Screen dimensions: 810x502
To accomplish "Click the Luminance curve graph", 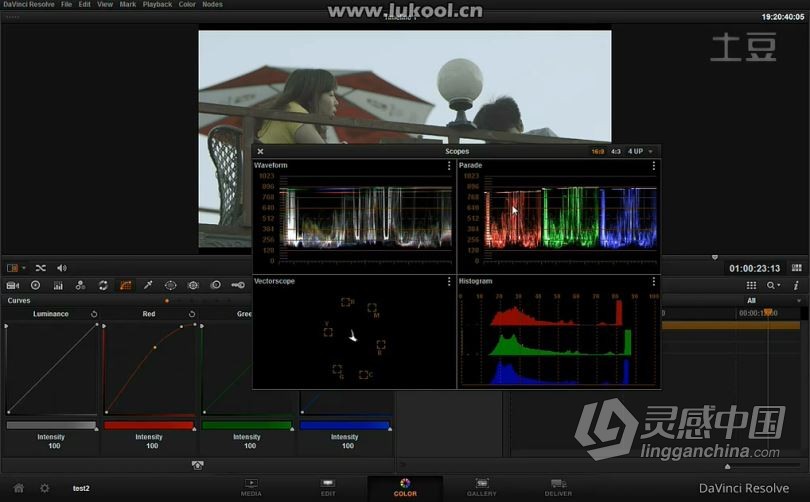I will click(51, 368).
